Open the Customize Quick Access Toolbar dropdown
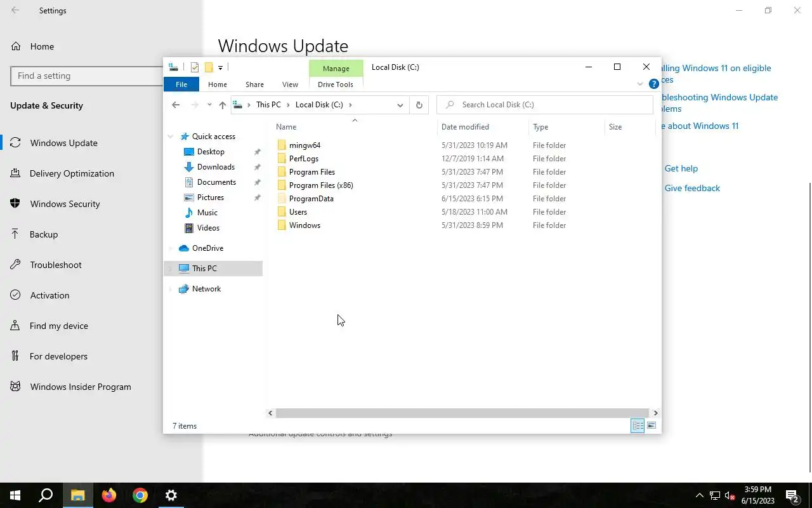 (220, 67)
